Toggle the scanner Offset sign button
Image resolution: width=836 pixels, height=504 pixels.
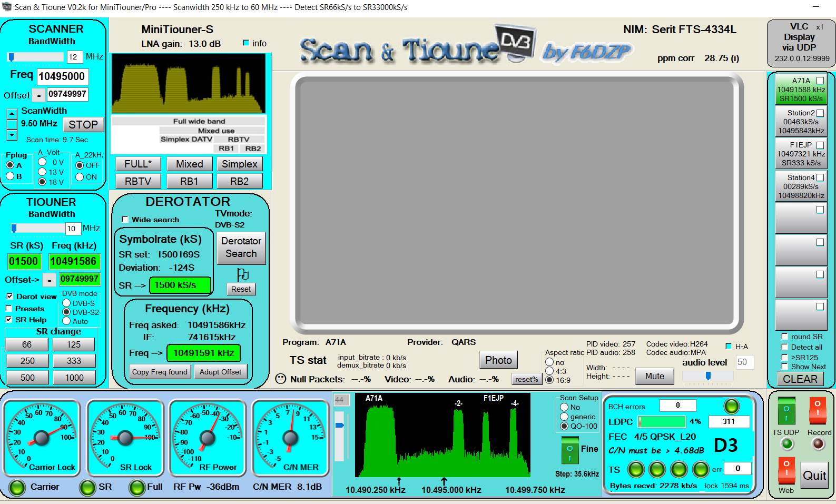point(39,95)
